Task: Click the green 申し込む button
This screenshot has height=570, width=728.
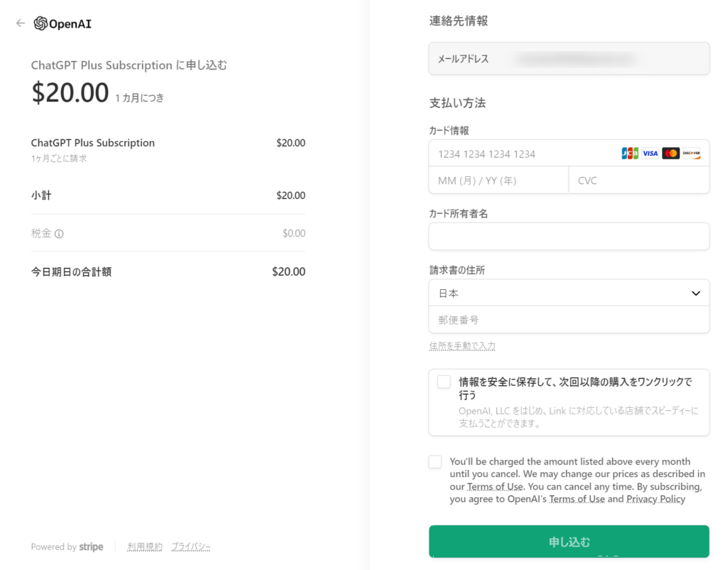Action: pos(569,542)
